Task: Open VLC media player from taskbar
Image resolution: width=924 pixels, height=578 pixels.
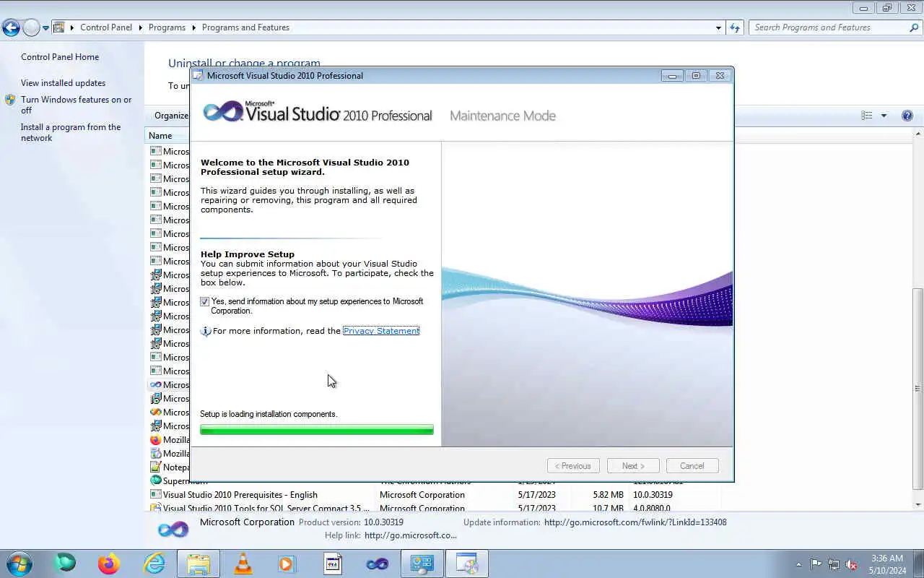Action: tap(243, 564)
